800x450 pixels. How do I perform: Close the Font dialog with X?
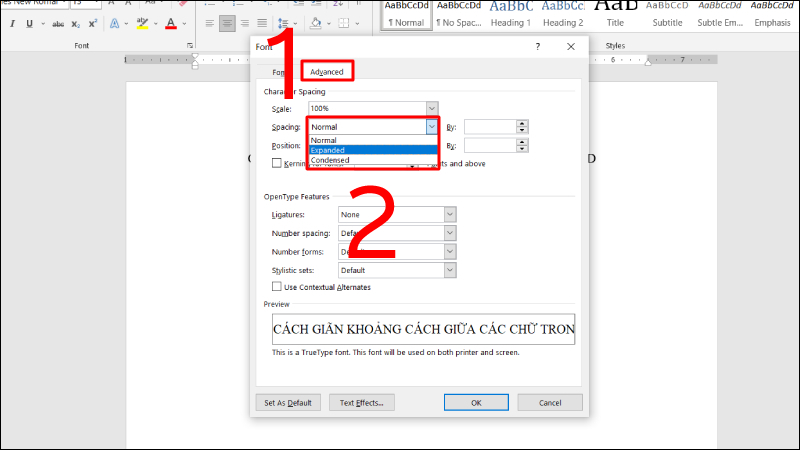(571, 46)
